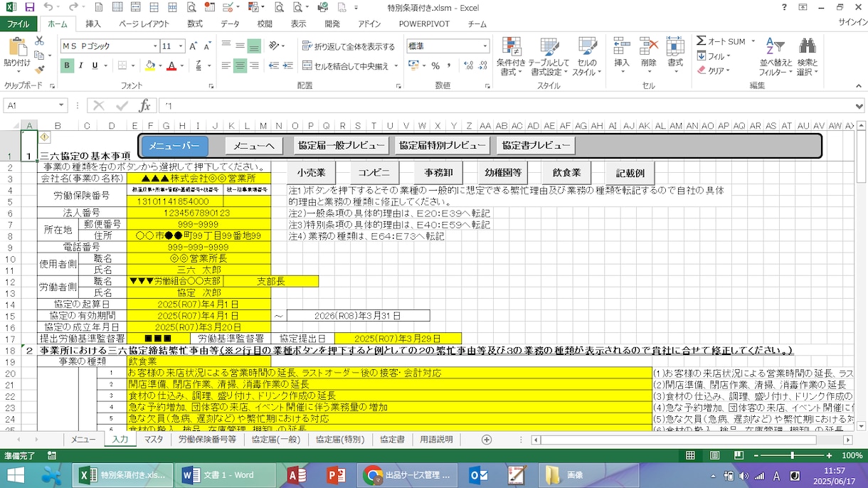Switch to the Formulas (数式) ribbon tab
868x488 pixels.
(195, 23)
